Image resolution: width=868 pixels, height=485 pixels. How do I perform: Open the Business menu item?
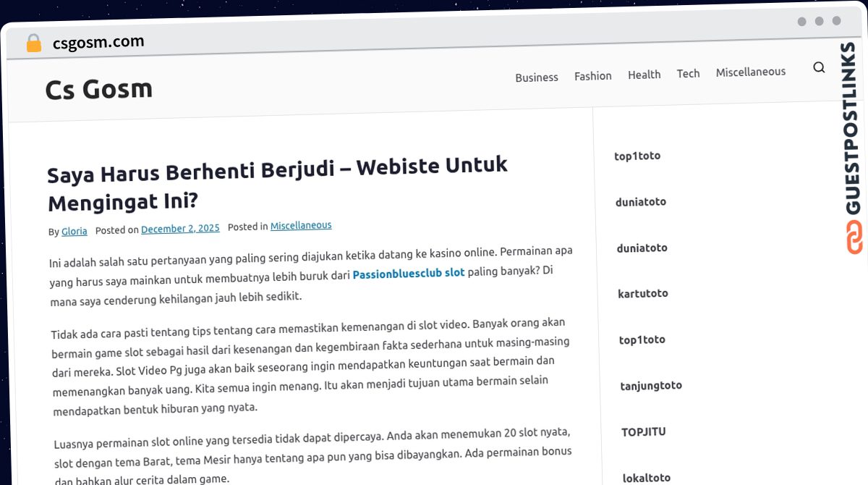[x=537, y=77]
